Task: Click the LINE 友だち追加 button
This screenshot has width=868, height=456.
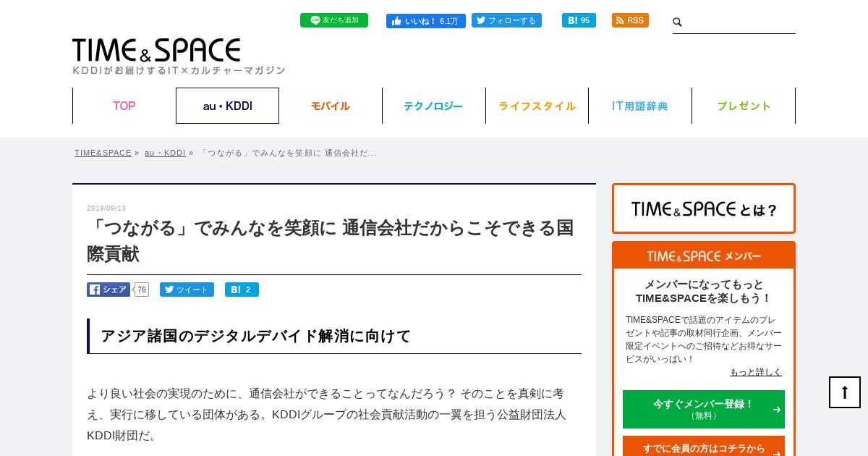Action: tap(333, 20)
